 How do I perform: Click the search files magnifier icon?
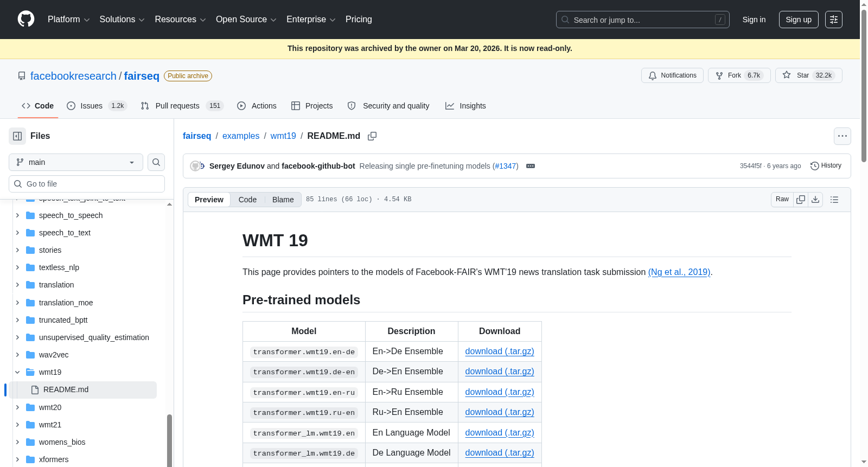(156, 162)
